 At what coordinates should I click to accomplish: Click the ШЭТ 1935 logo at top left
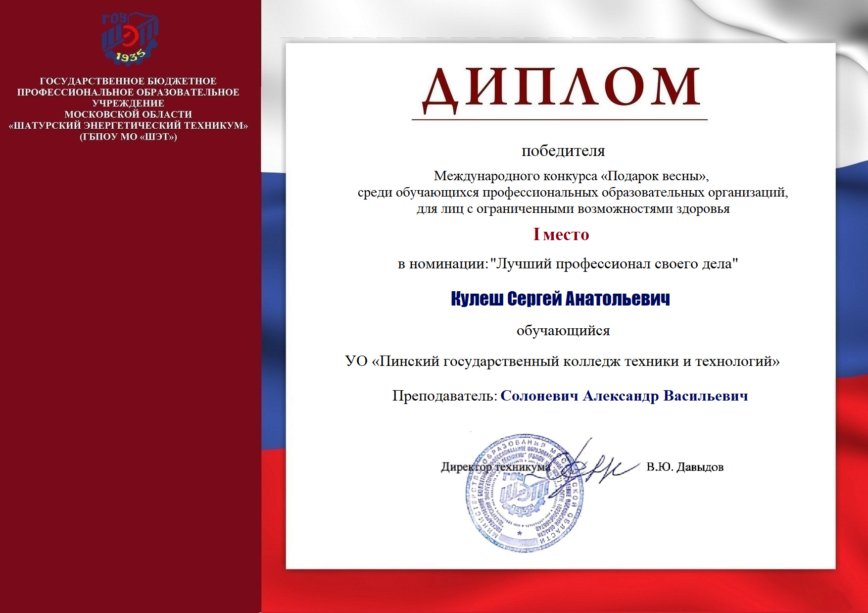coord(130,39)
